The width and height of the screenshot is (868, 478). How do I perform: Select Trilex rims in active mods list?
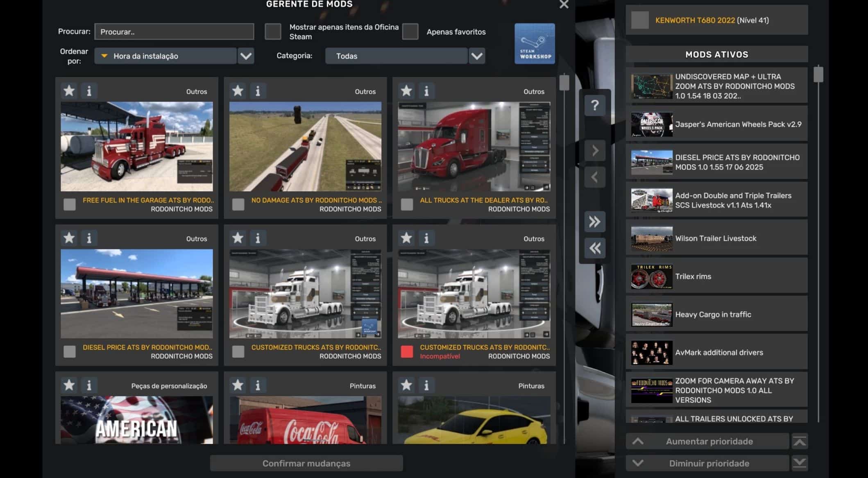(716, 276)
